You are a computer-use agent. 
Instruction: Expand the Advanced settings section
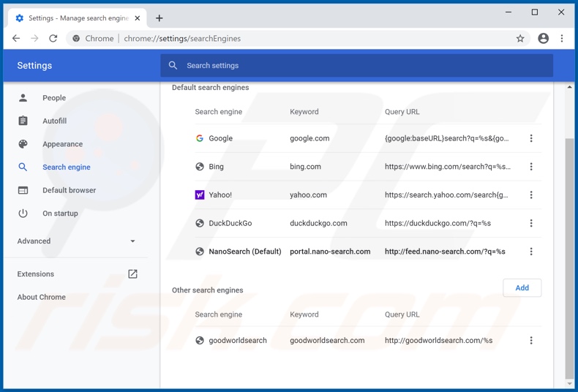77,241
